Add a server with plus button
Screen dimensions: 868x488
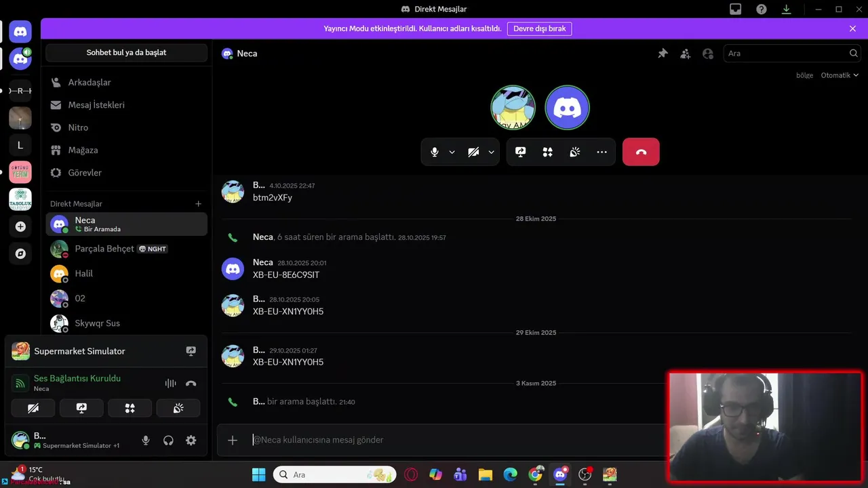[x=20, y=226]
